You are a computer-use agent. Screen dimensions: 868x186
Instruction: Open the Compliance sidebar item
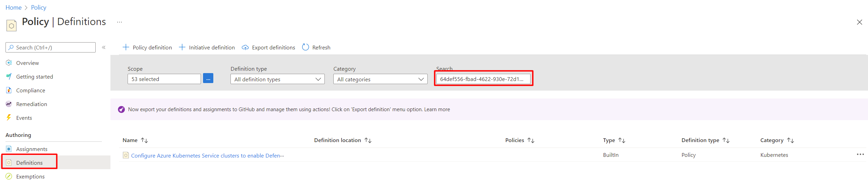[x=30, y=91]
